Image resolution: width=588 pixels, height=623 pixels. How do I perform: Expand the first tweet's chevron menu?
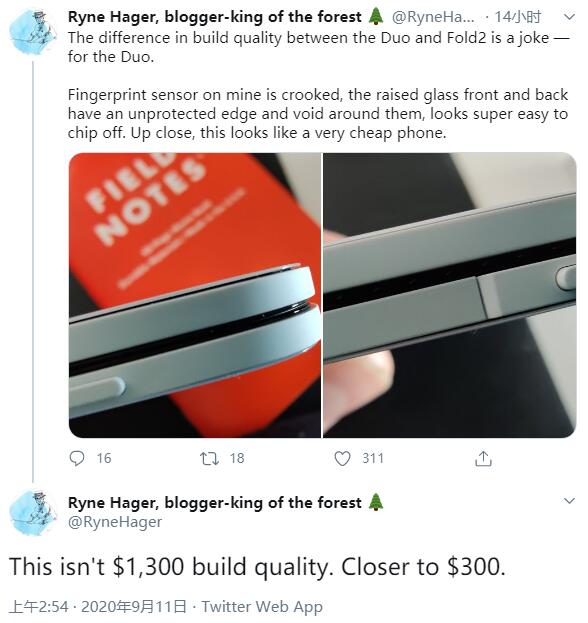569,17
